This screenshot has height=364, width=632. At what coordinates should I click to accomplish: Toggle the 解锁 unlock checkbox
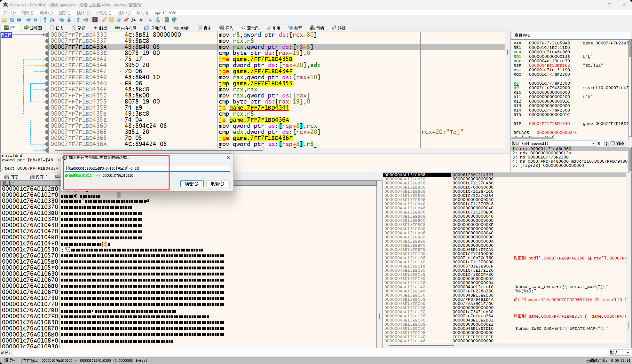613,143
